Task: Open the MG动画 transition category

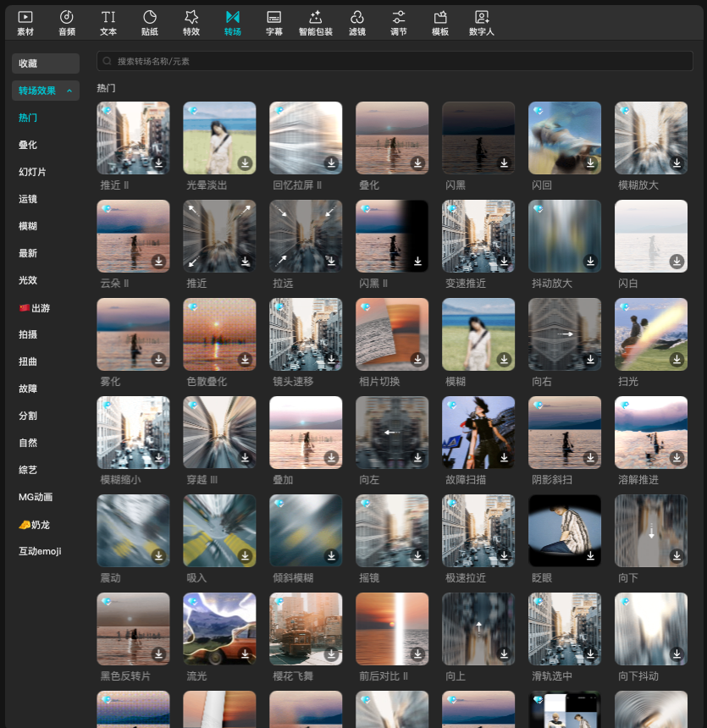Action: [x=36, y=497]
